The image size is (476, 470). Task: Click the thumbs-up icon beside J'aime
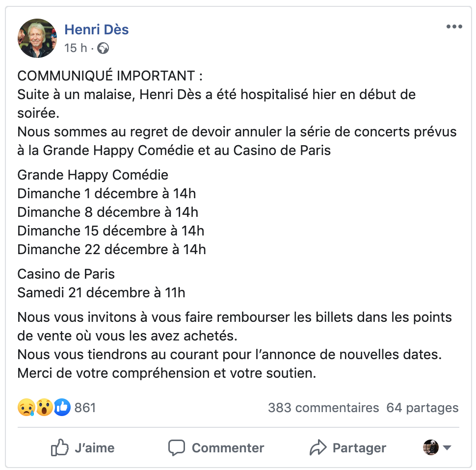click(x=59, y=447)
